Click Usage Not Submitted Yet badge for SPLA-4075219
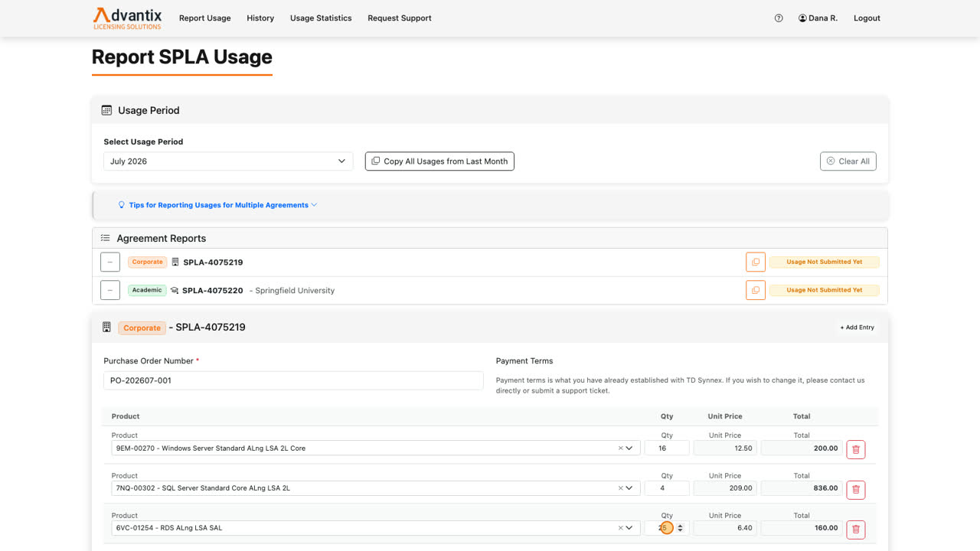980x551 pixels. click(825, 262)
